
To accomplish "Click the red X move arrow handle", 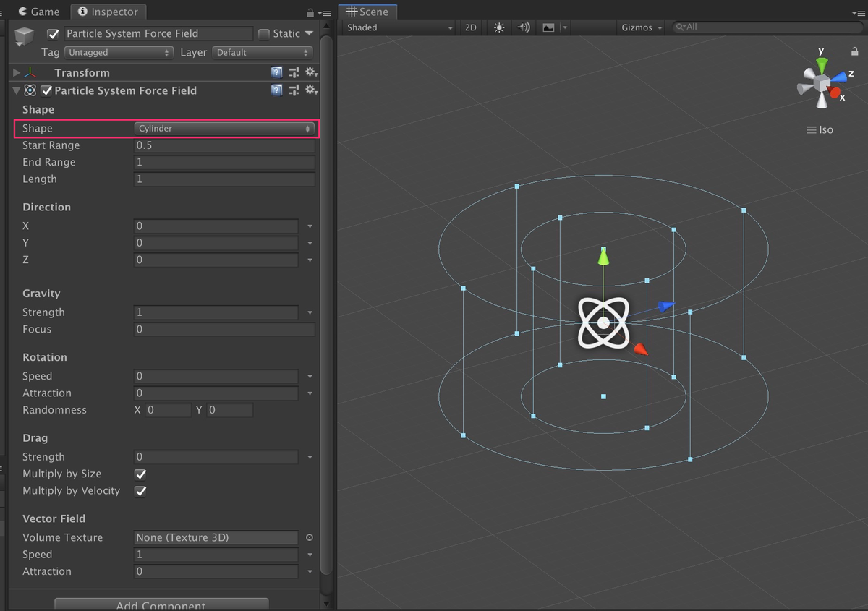I will click(640, 350).
